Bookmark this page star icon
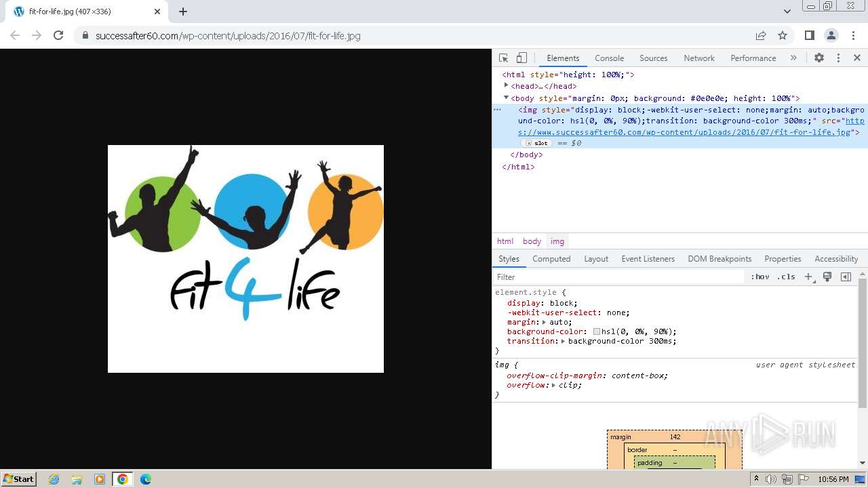This screenshot has height=488, width=868. tap(783, 35)
